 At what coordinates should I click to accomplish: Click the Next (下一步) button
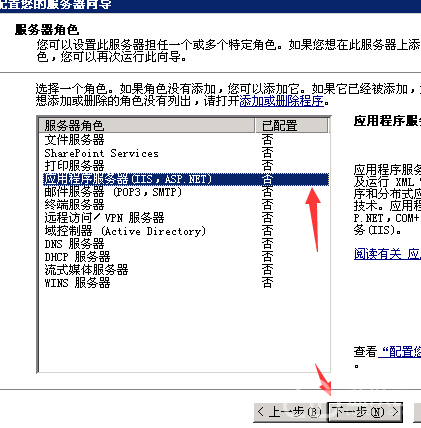tap(365, 412)
